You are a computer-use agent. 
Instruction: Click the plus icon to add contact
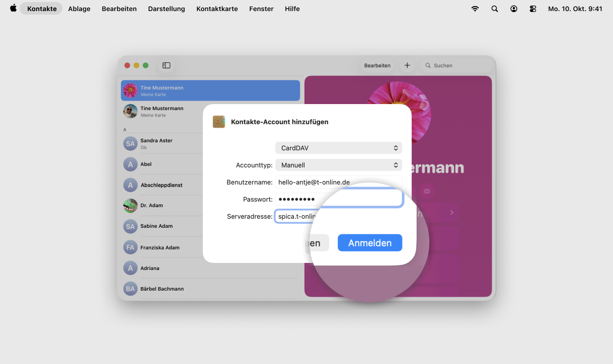[407, 65]
